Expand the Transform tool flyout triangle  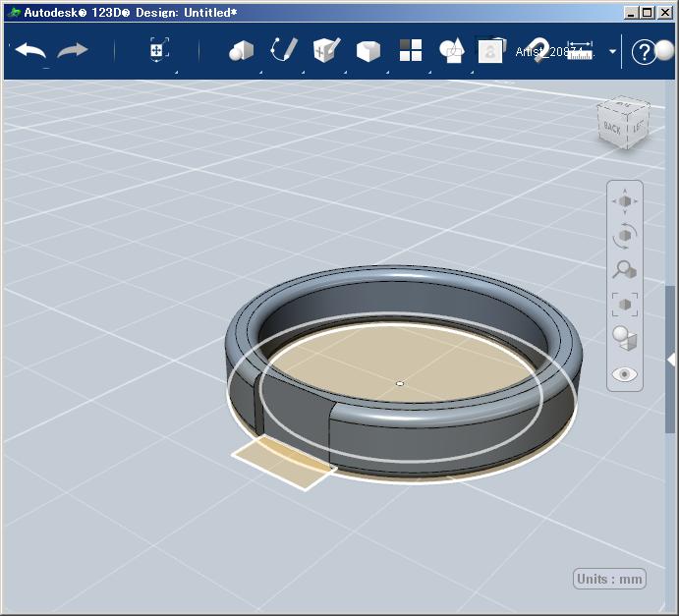point(176,73)
